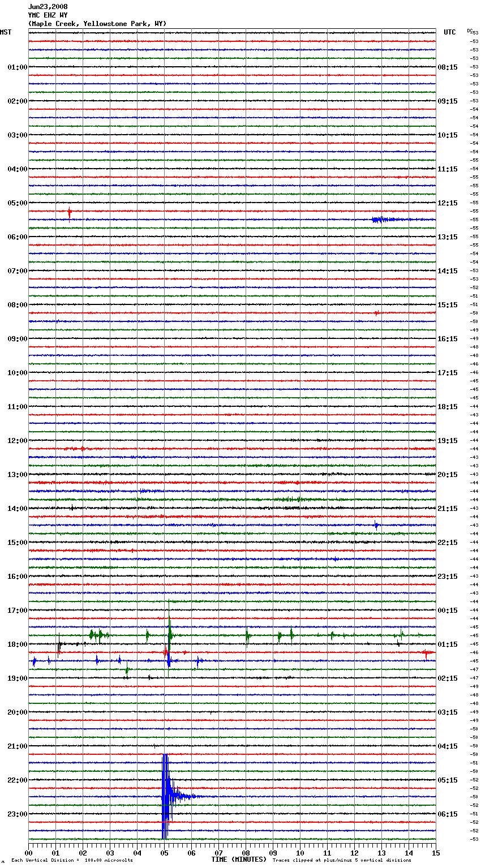Viewport: 481px width, 868px height.
Task: Click the Each Vertical Division microvolts note
Action: pyautogui.click(x=72, y=860)
